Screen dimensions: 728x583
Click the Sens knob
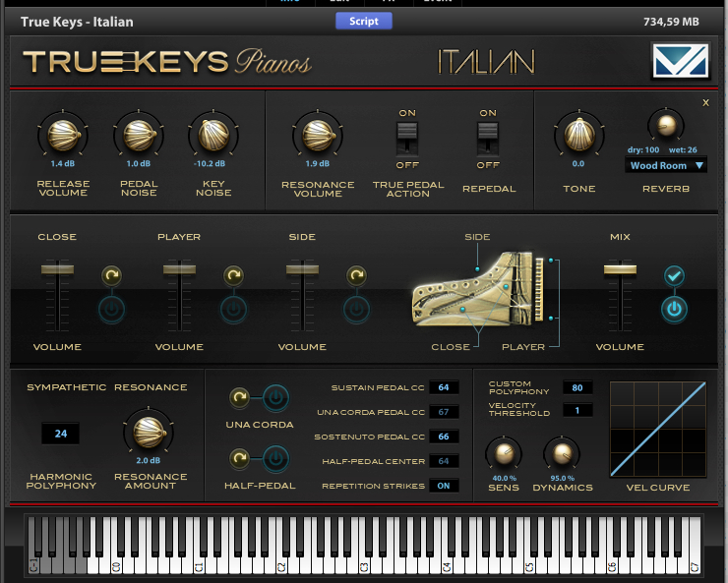[504, 453]
